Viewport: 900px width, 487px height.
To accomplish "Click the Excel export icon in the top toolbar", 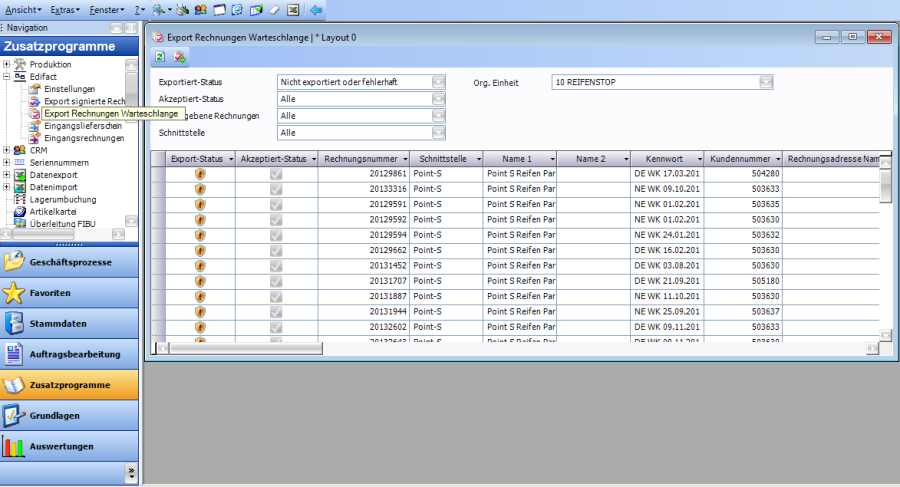I will 293,9.
